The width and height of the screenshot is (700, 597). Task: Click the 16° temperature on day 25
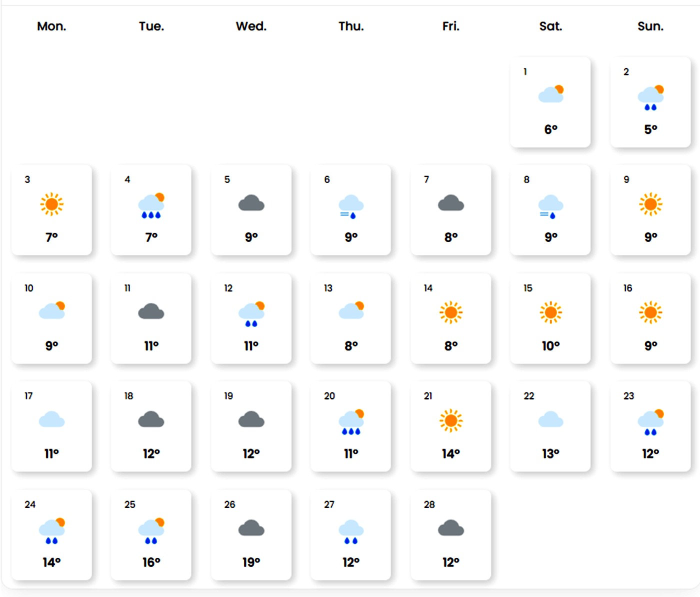click(151, 562)
